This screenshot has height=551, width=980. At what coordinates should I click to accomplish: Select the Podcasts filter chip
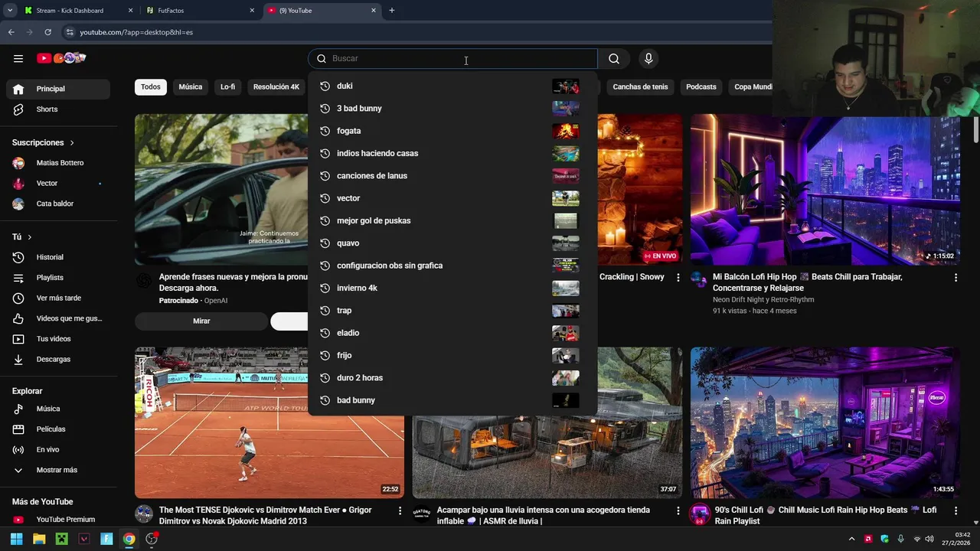(x=701, y=87)
